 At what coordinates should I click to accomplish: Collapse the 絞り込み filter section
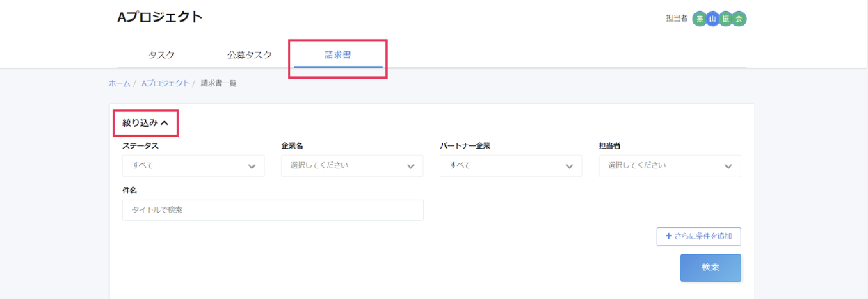click(x=146, y=123)
